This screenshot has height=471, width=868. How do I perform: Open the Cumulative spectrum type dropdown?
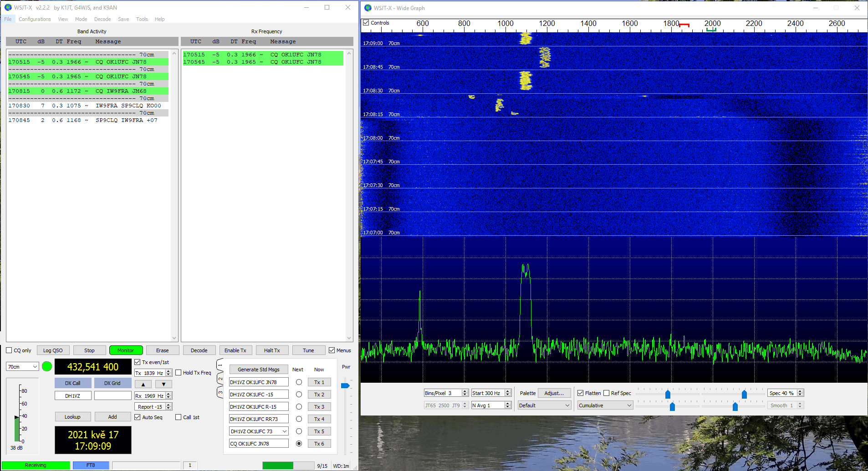[x=605, y=405]
